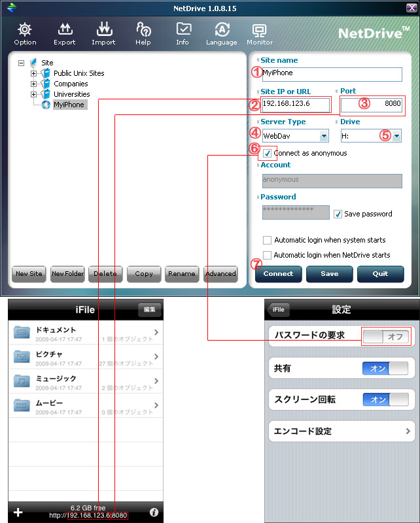Toggle Connect as anonymous checkbox
Viewport: 420px width, 523px height.
(x=267, y=153)
